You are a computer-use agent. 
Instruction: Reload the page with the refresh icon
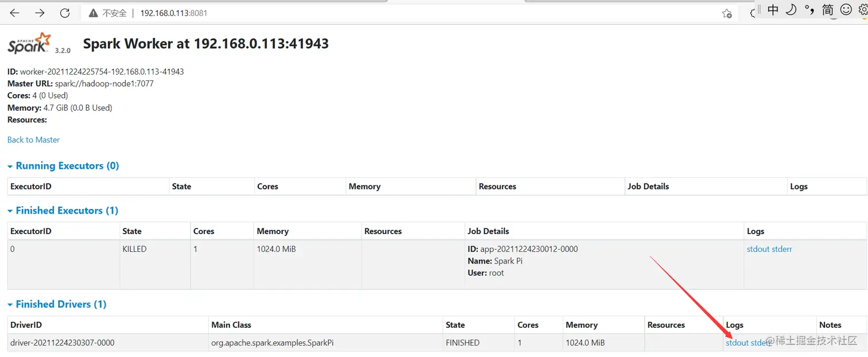[65, 13]
